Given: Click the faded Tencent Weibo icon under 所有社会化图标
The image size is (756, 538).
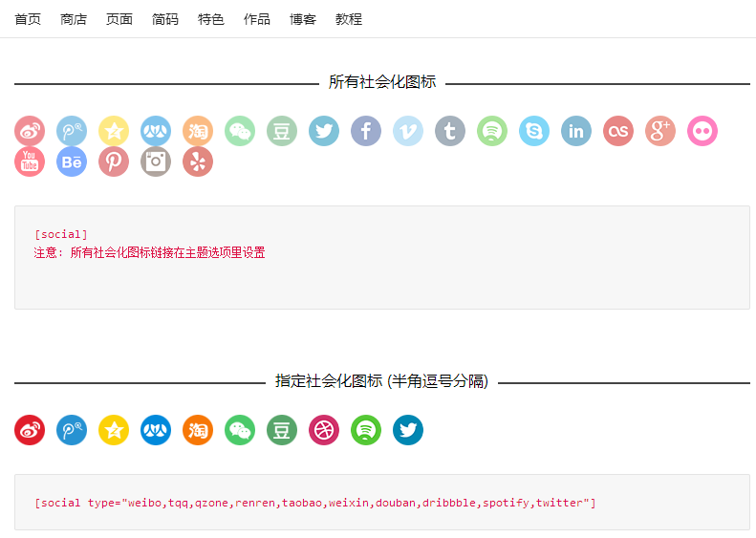Looking at the screenshot, I should (x=72, y=131).
